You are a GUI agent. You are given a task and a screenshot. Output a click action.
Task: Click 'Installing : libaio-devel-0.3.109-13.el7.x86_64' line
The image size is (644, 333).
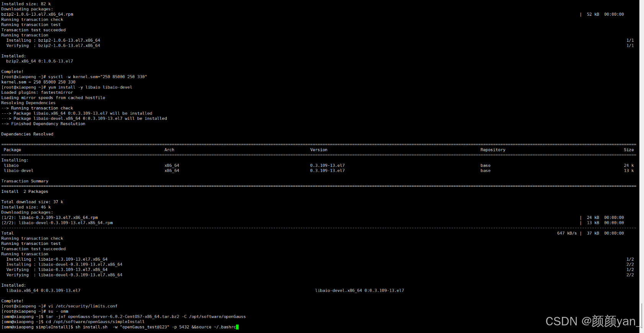coord(64,264)
